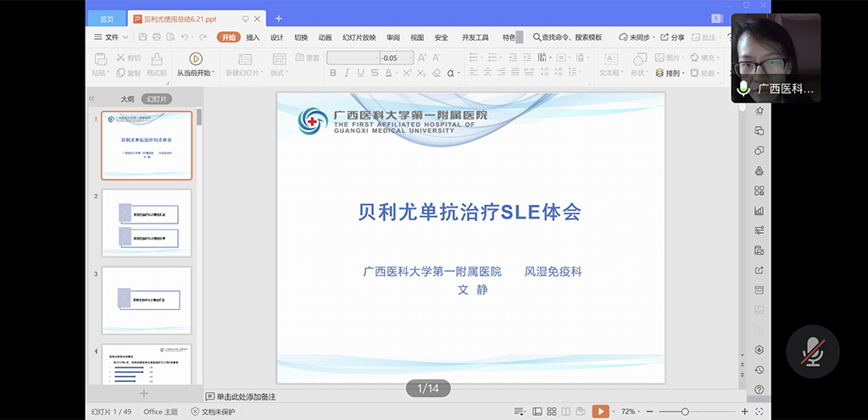Click the font color A underline swatch
This screenshot has width=868, height=420.
[x=388, y=73]
